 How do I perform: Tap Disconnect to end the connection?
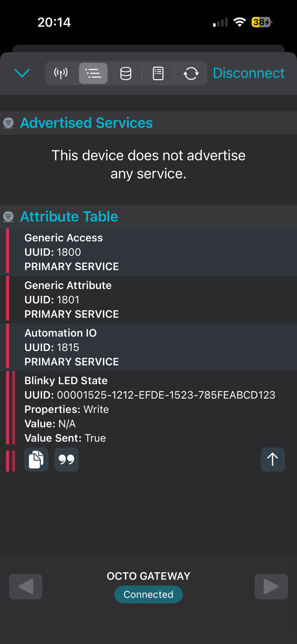click(x=248, y=73)
